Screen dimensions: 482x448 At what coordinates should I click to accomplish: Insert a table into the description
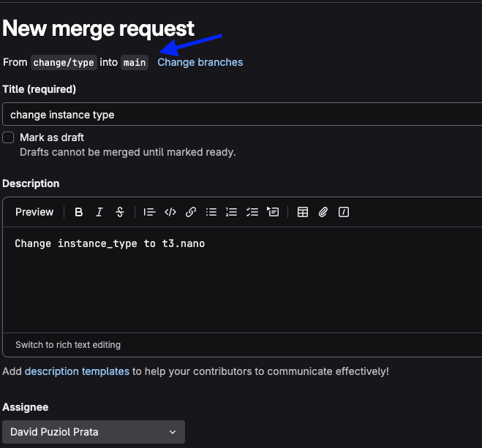click(303, 212)
